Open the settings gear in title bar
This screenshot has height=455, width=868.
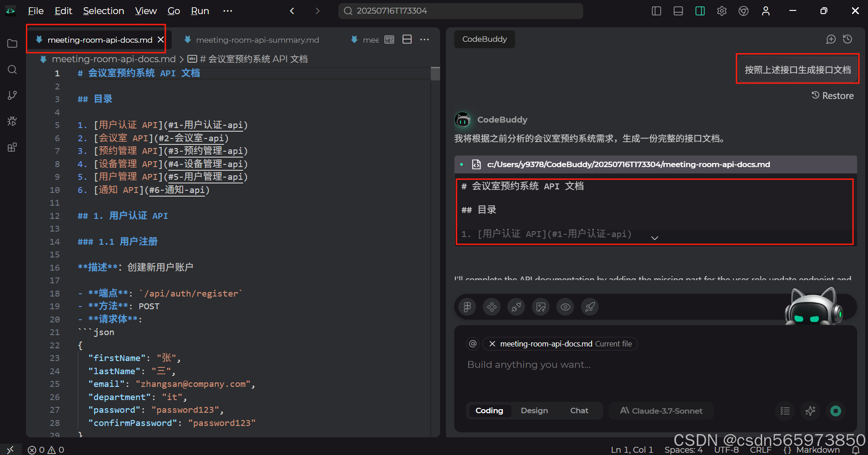(x=722, y=11)
